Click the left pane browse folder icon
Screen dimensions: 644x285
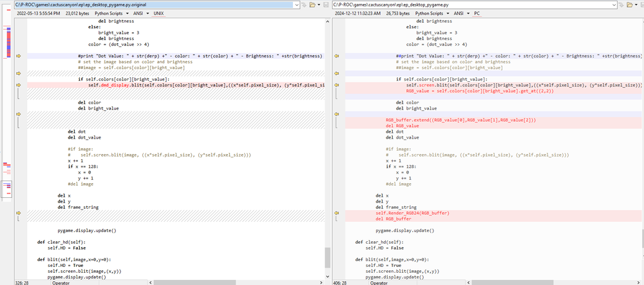(312, 5)
